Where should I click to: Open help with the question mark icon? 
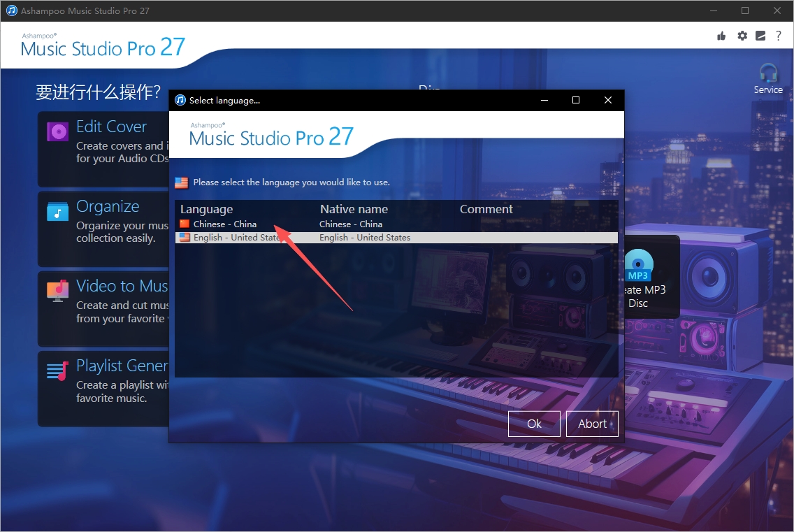(x=779, y=36)
